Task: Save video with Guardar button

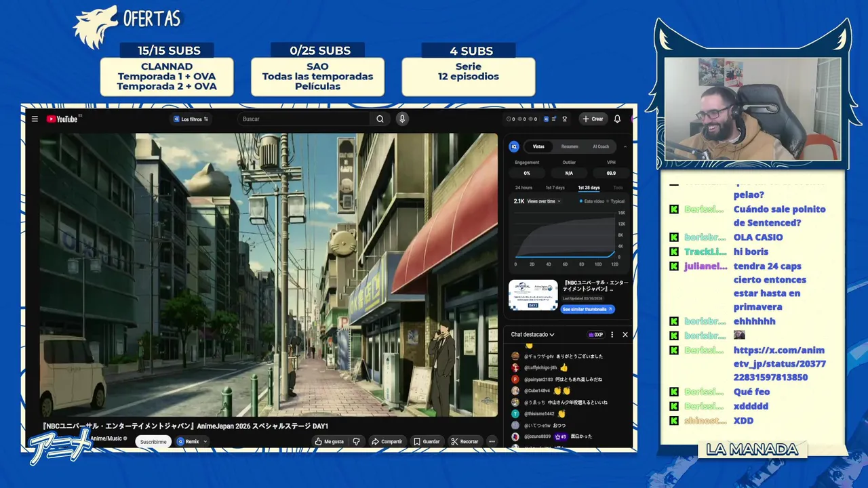Action: click(x=427, y=441)
